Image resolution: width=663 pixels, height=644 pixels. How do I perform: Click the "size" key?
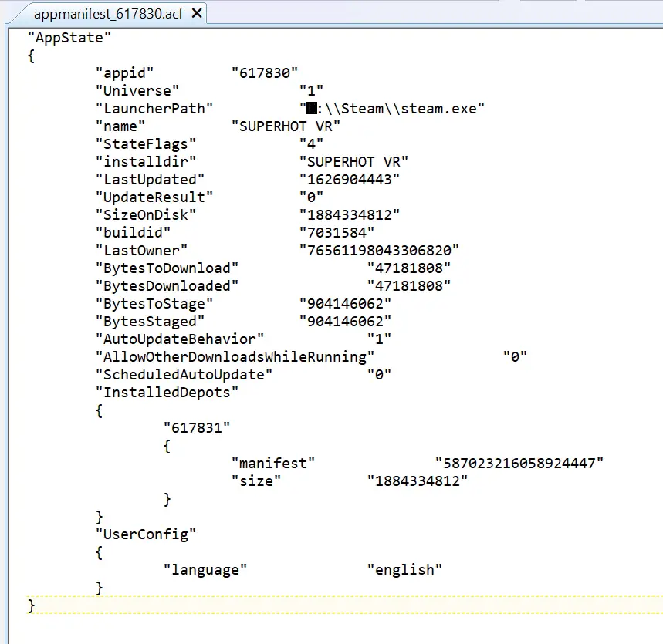[256, 481]
